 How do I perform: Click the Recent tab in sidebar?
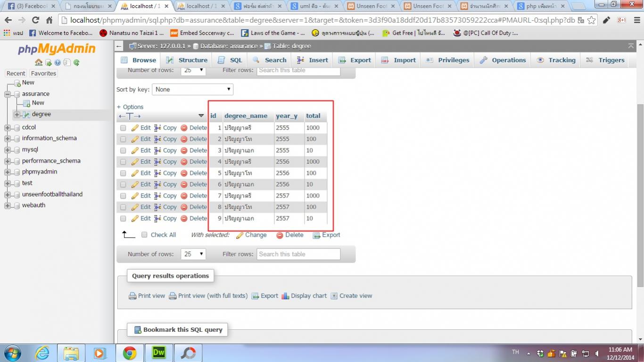point(16,74)
